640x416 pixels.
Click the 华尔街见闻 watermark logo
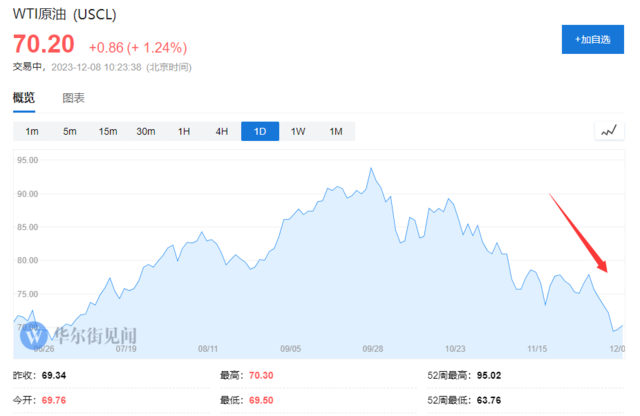tap(76, 337)
